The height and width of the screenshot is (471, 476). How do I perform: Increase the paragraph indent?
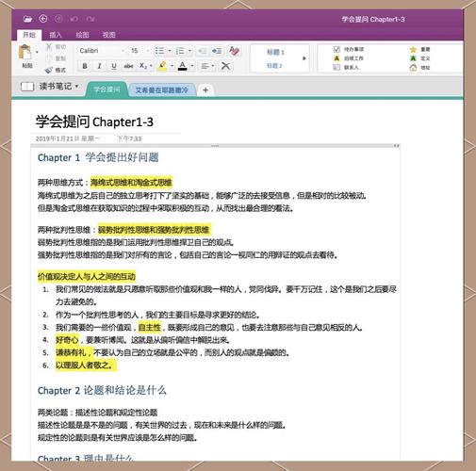217,51
